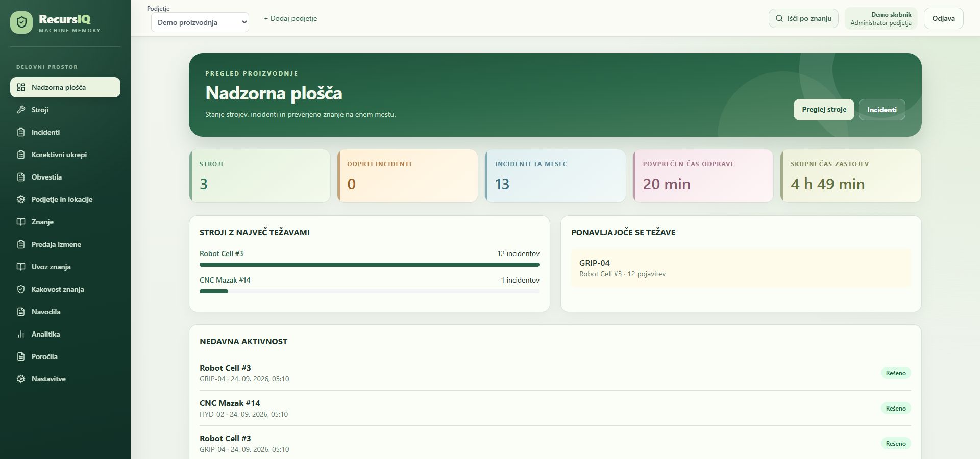Click the RecursIQ shield logo icon
The width and height of the screenshot is (980, 459).
(x=21, y=23)
